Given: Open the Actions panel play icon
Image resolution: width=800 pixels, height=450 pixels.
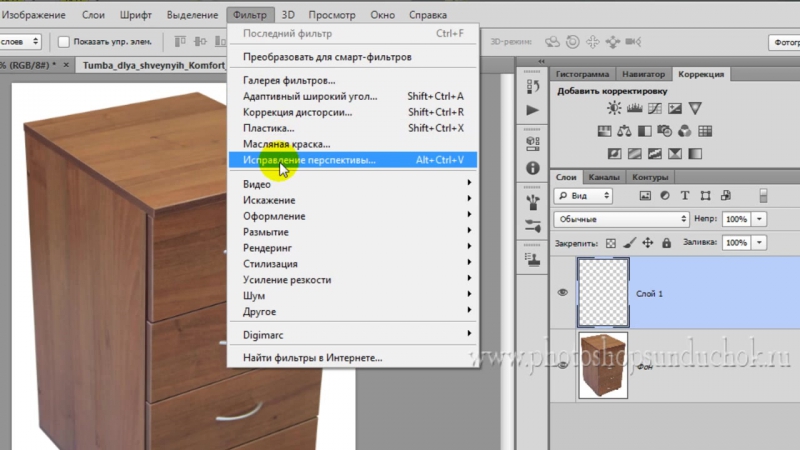Looking at the screenshot, I should click(x=532, y=110).
